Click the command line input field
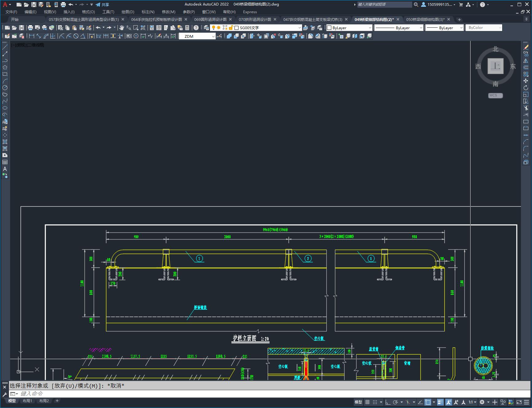This screenshot has width=532, height=408. (270, 394)
